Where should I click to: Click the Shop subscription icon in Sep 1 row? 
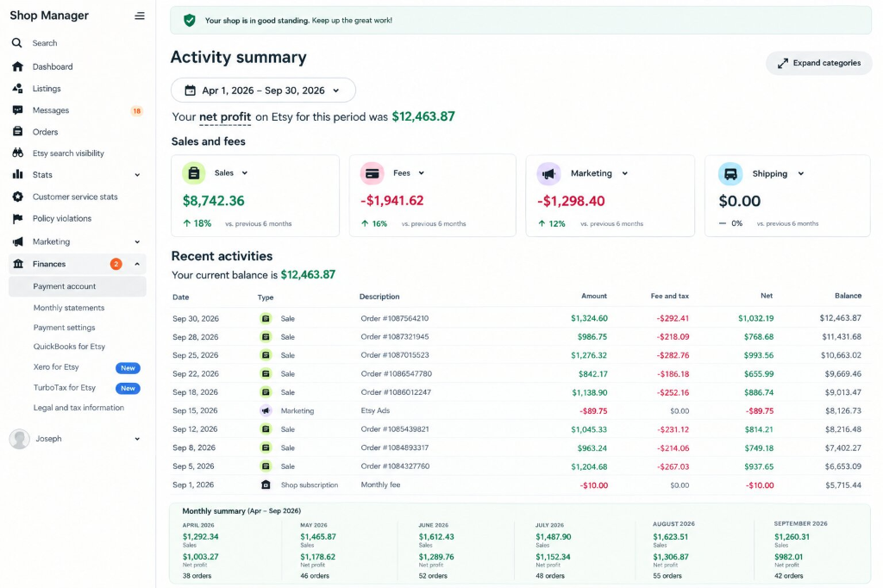coord(266,485)
